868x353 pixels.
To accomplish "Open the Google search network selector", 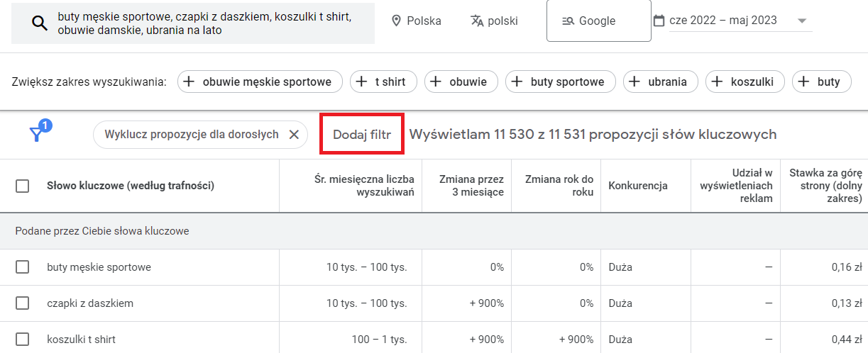I will 599,21.
